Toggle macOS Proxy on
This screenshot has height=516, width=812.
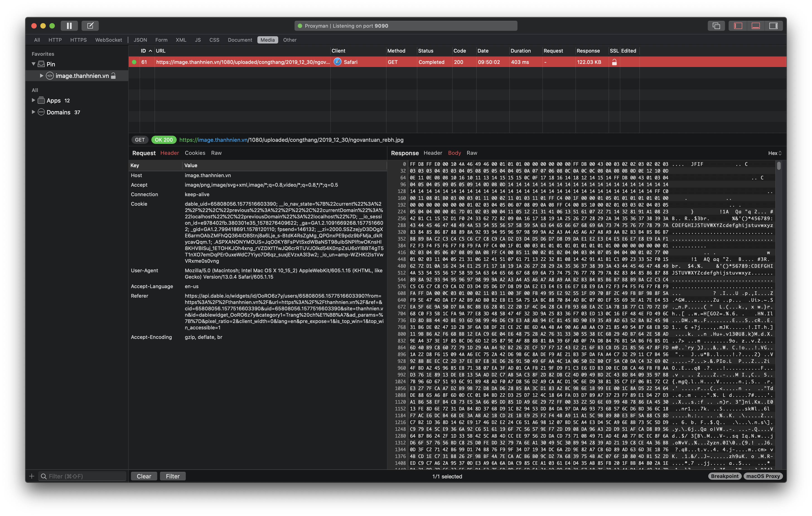coord(764,476)
